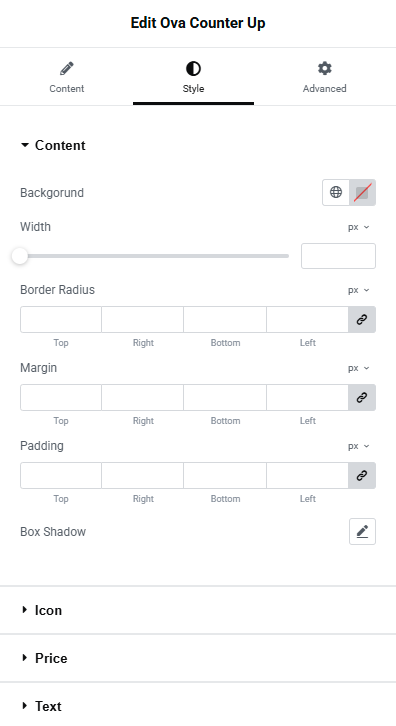
Task: Click the Content tab pencil icon
Action: tap(67, 69)
